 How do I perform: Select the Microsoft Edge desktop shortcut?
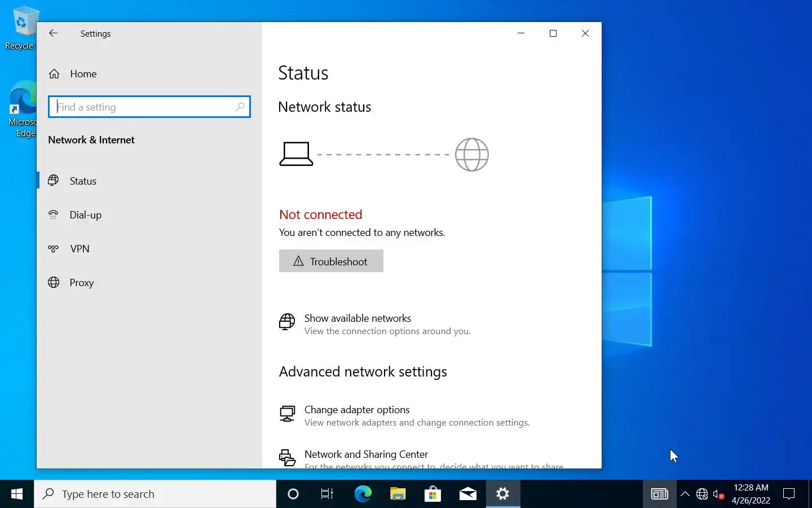pyautogui.click(x=23, y=110)
